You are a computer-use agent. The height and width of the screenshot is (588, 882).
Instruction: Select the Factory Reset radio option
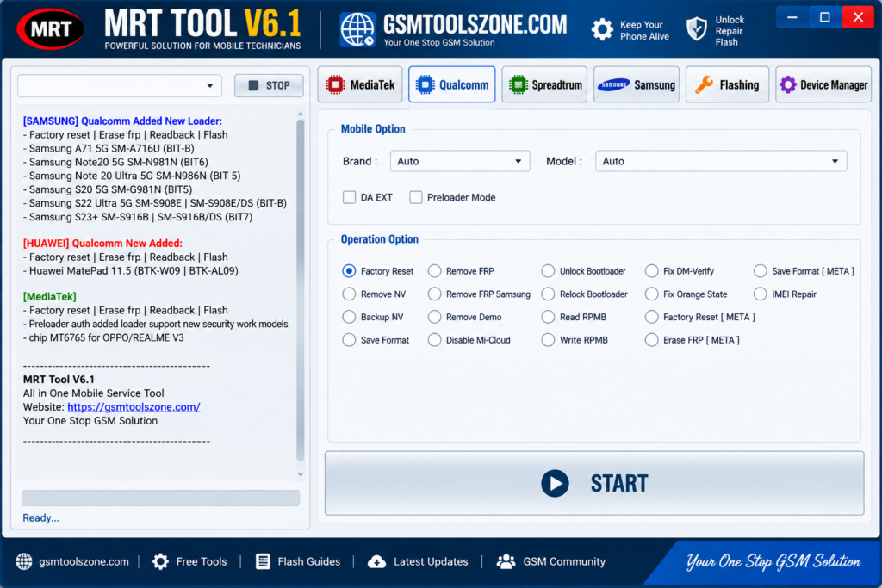click(350, 271)
